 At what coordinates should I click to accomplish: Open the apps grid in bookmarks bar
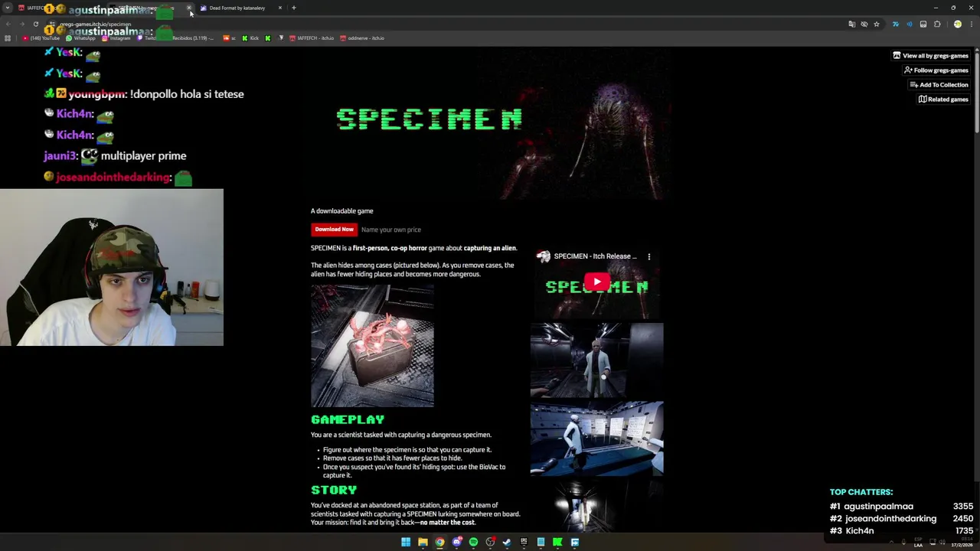8,38
